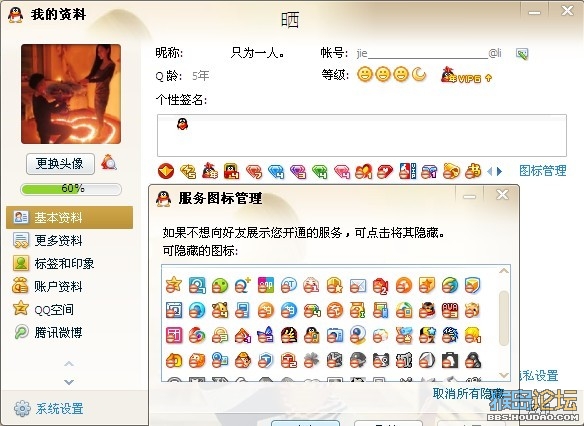Hide the blue shield T icon
Viewport: 584px width, 426px height.
pos(266,360)
